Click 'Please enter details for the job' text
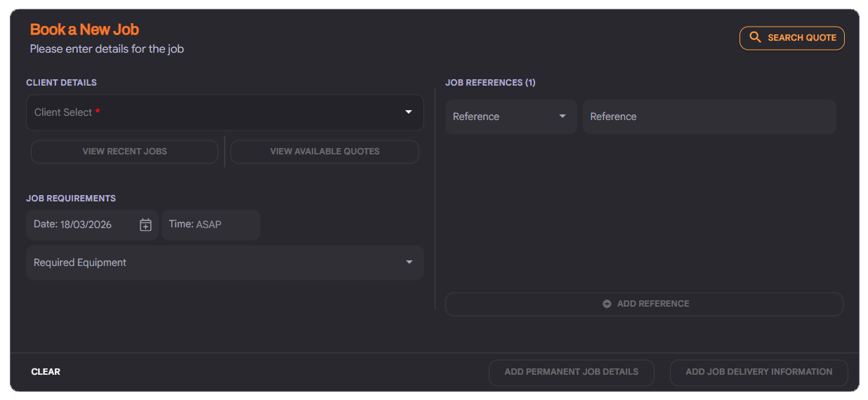The image size is (868, 400). click(x=107, y=49)
